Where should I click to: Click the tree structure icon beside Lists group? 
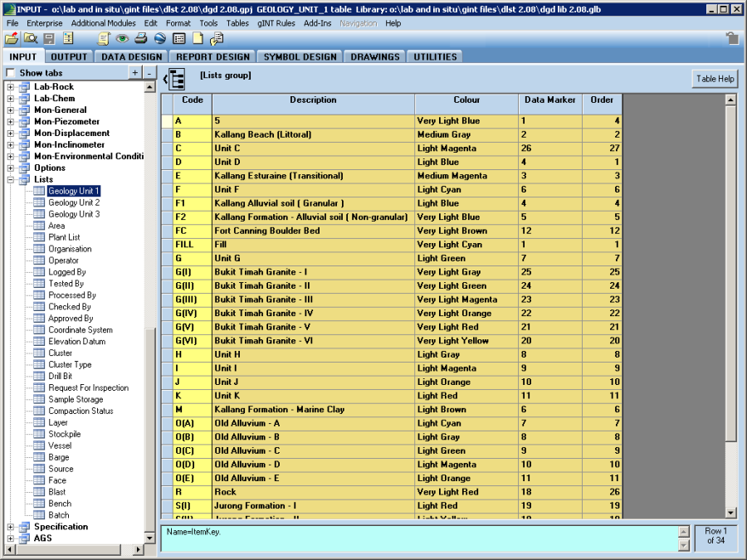[176, 79]
